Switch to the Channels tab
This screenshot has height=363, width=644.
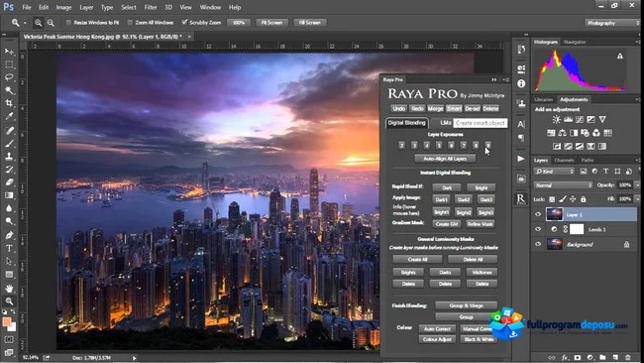(564, 161)
